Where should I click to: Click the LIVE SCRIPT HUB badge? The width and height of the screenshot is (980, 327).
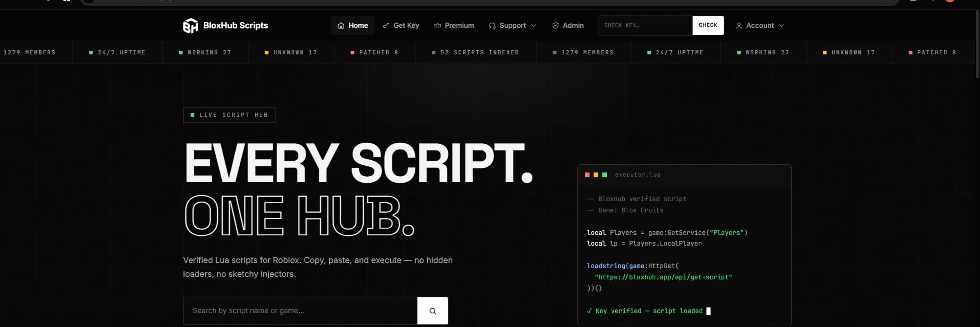229,115
